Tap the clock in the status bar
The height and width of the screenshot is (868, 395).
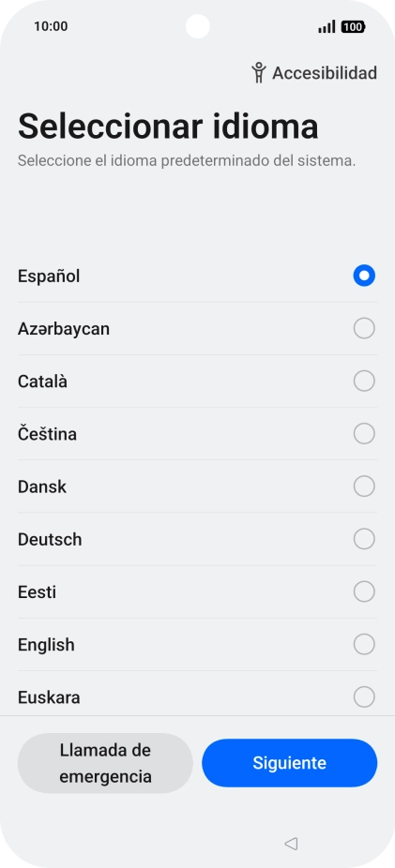(x=51, y=26)
